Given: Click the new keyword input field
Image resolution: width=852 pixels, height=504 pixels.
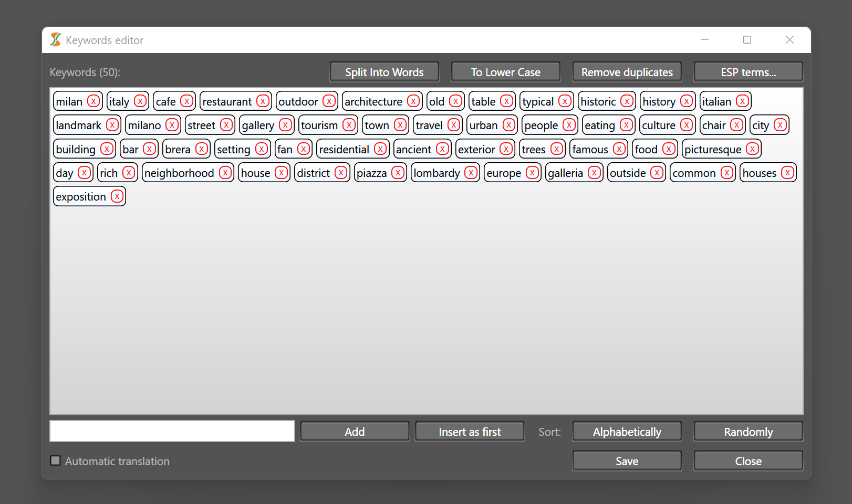Looking at the screenshot, I should coord(172,430).
